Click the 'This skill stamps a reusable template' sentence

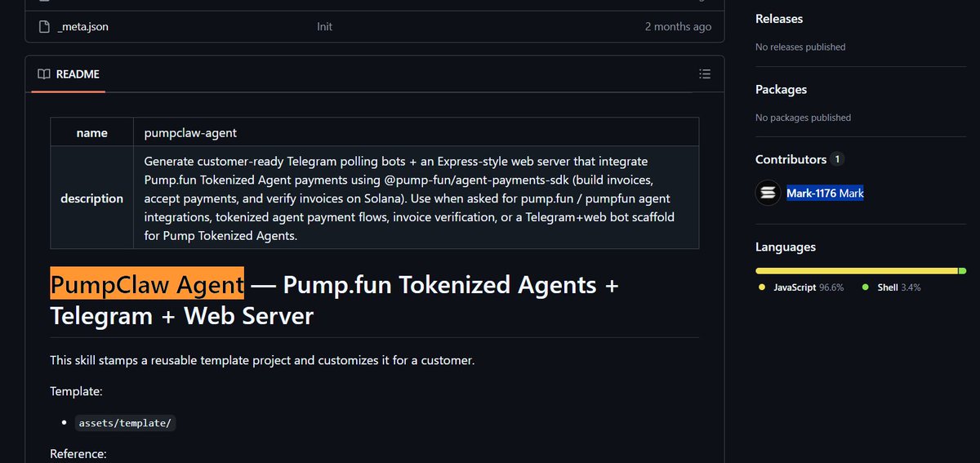[x=262, y=360]
